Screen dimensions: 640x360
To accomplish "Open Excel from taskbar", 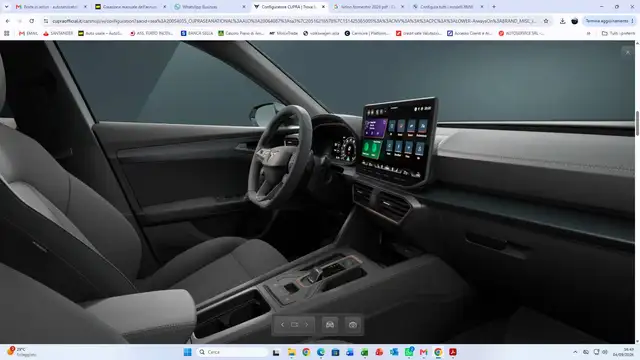I will (364, 352).
